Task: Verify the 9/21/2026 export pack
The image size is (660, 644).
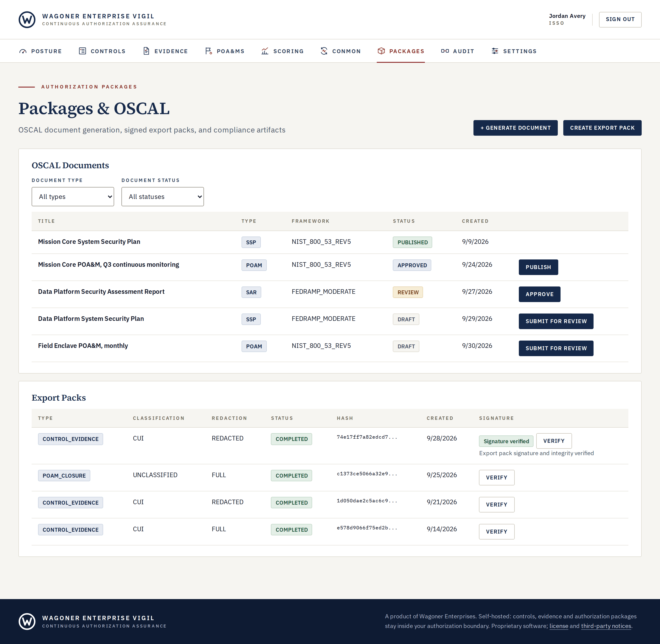Action: [x=497, y=505]
